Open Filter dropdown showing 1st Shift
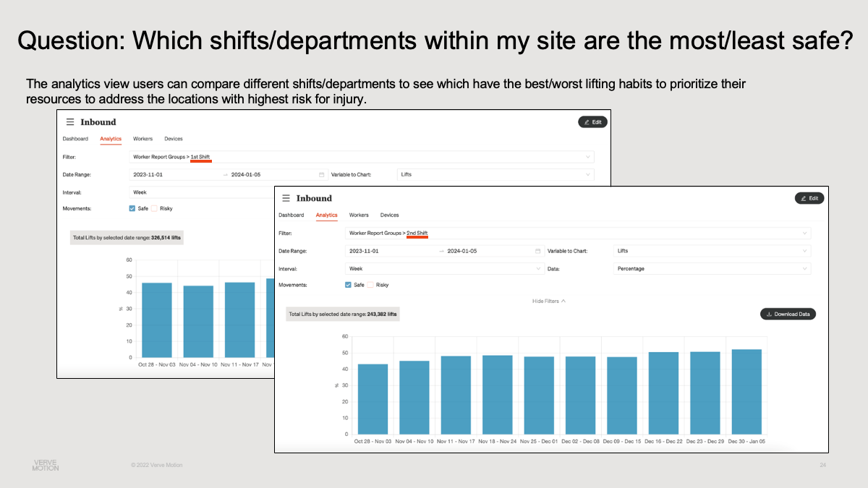Screen dimensions: 868x488 point(362,156)
